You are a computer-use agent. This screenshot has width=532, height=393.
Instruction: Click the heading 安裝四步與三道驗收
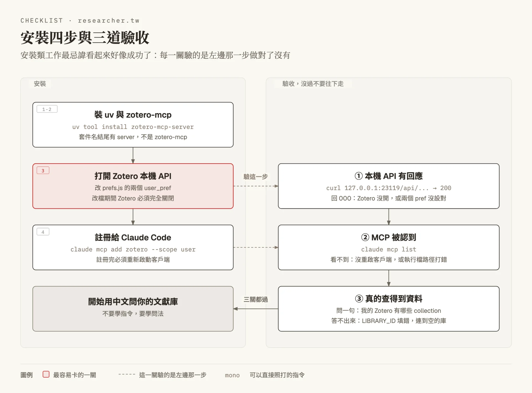click(85, 37)
